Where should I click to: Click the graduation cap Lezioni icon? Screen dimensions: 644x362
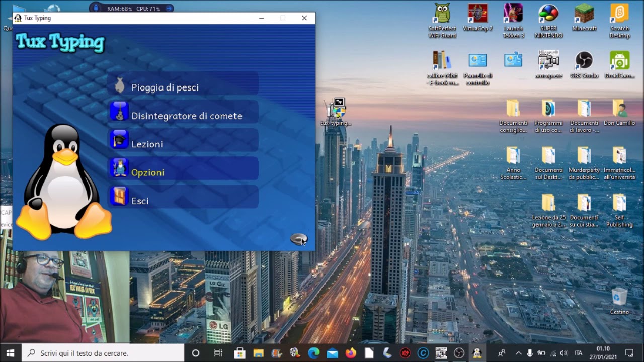click(x=119, y=139)
